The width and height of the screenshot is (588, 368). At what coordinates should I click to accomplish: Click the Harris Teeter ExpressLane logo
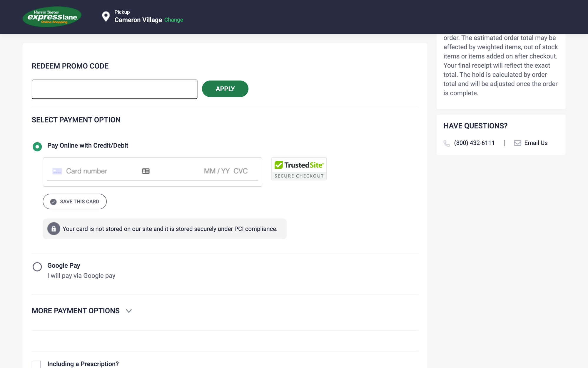pos(52,17)
